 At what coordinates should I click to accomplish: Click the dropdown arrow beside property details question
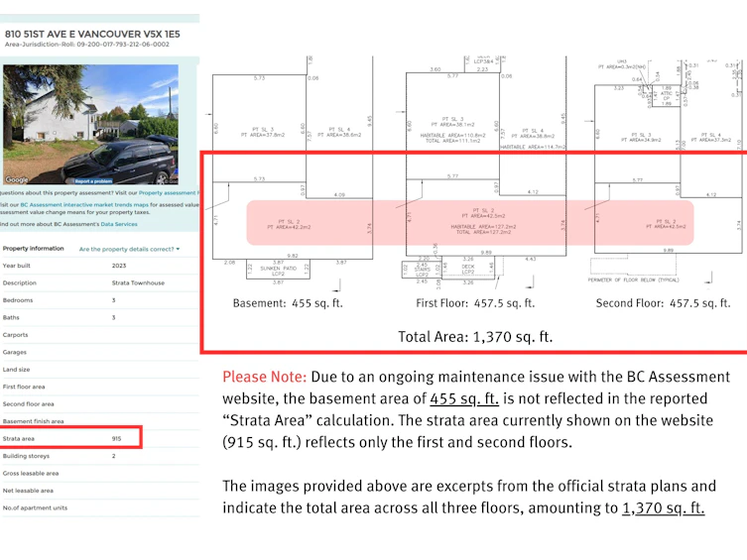(x=178, y=249)
